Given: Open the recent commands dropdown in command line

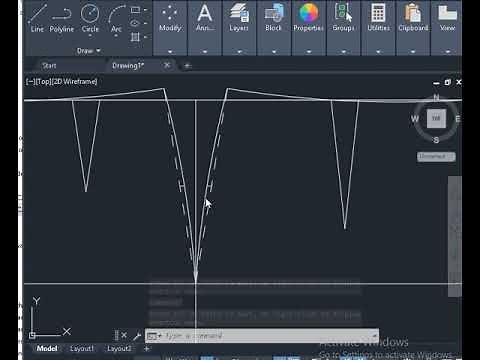Looking at the screenshot, I should (154, 336).
